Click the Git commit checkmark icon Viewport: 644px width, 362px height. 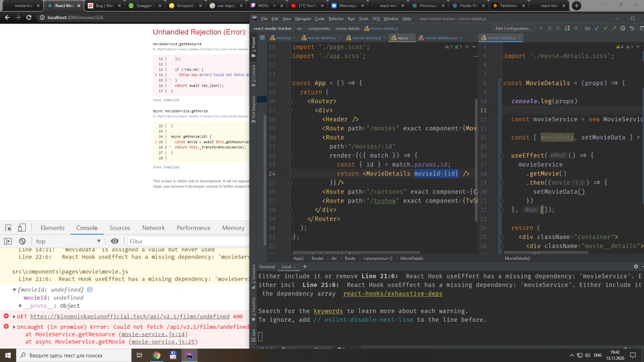click(606, 29)
